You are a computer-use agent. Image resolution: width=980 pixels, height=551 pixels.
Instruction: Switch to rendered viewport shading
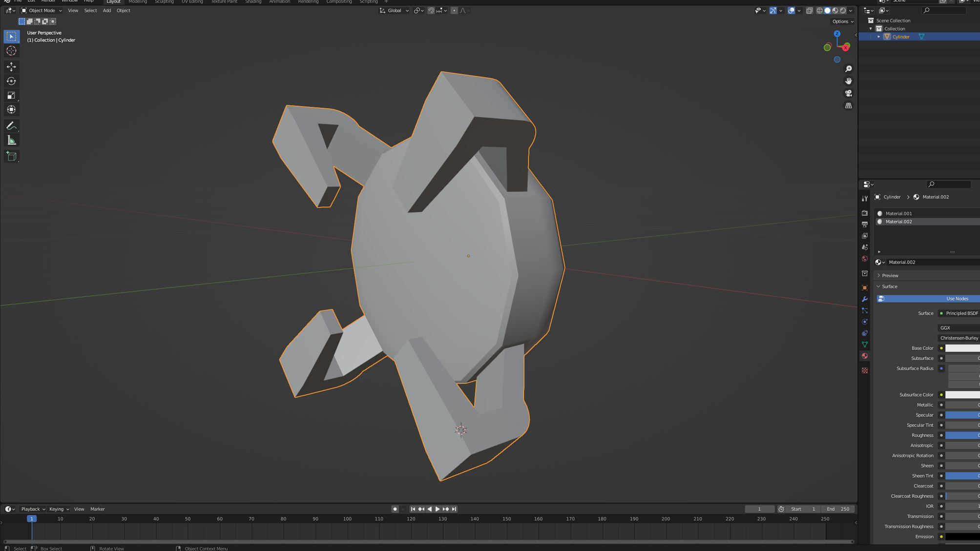(843, 10)
